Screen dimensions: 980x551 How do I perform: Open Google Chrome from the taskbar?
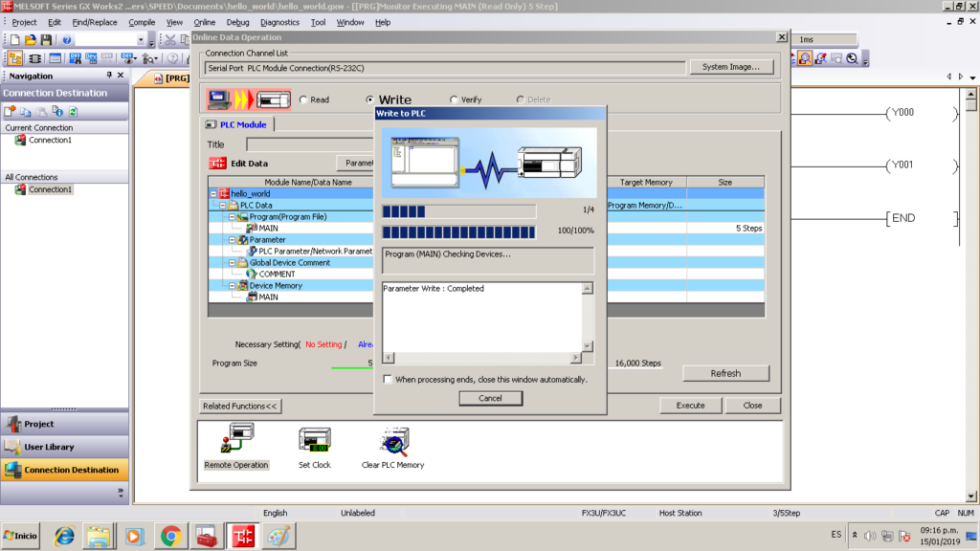[170, 536]
